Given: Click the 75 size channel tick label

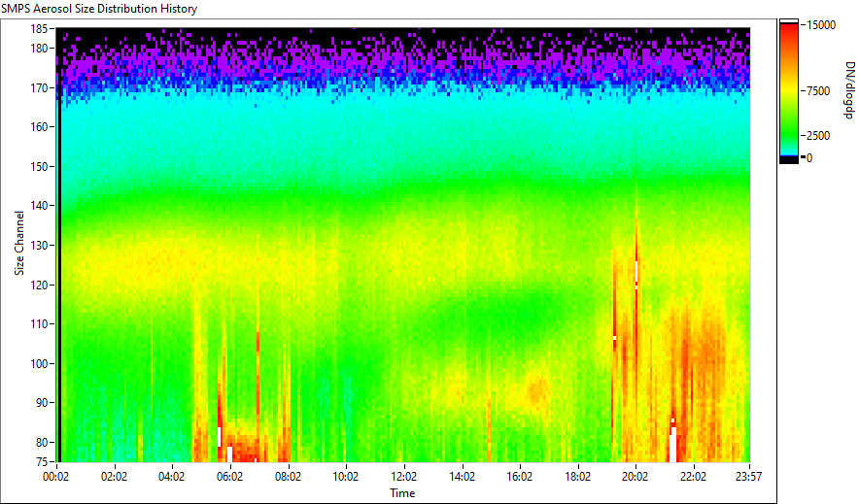Looking at the screenshot, I should coord(42,462).
